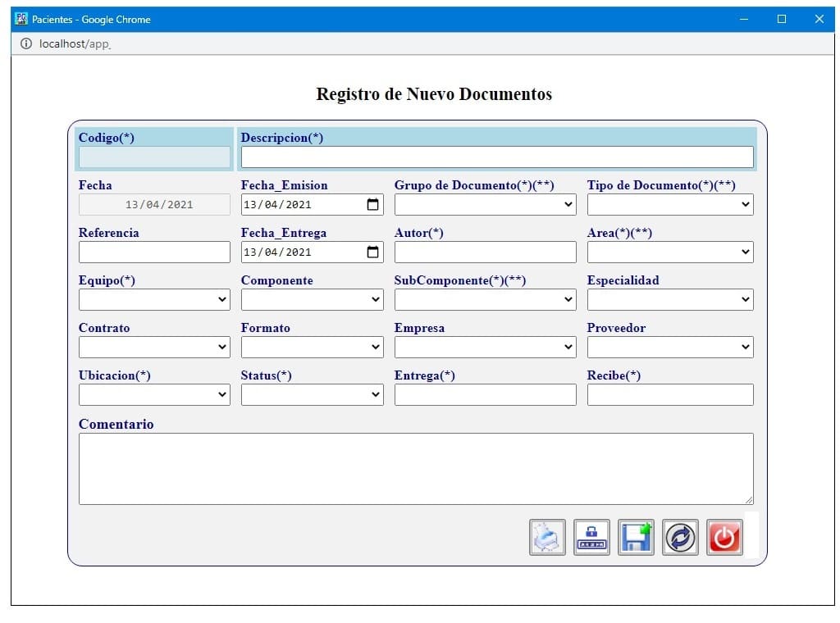The width and height of the screenshot is (840, 623).
Task: Click the Fecha_Emision date value
Action: [277, 204]
